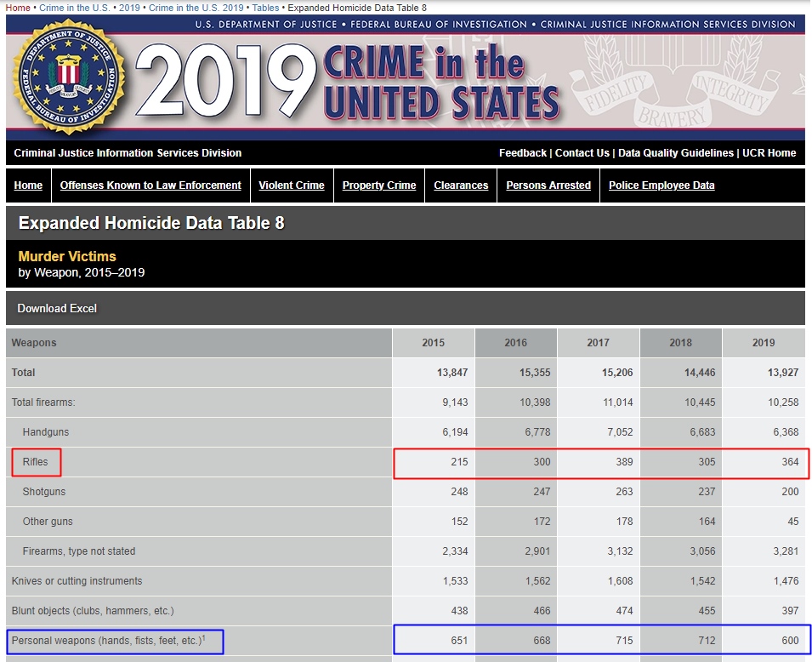
Task: Click 'Knives or cutting instruments' row label
Action: pos(77,581)
